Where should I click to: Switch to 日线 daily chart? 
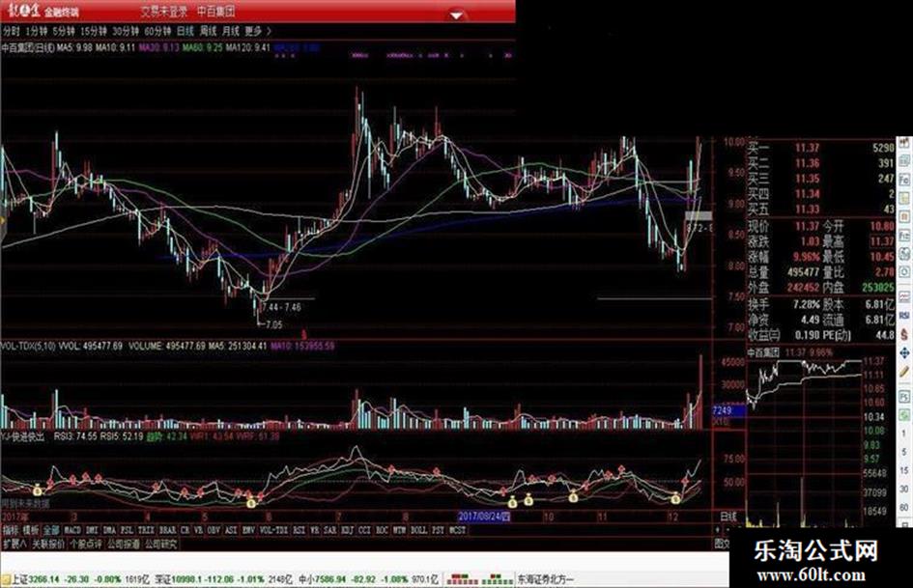185,31
